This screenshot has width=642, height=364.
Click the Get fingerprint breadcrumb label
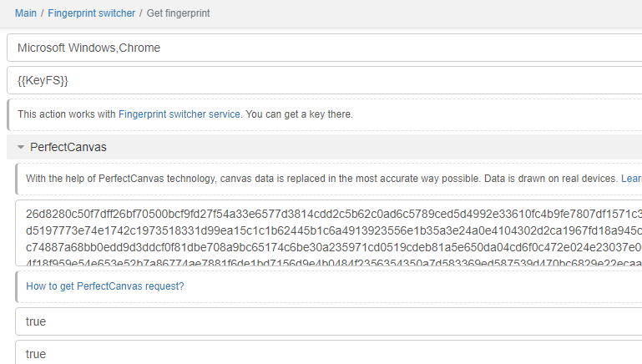[179, 13]
